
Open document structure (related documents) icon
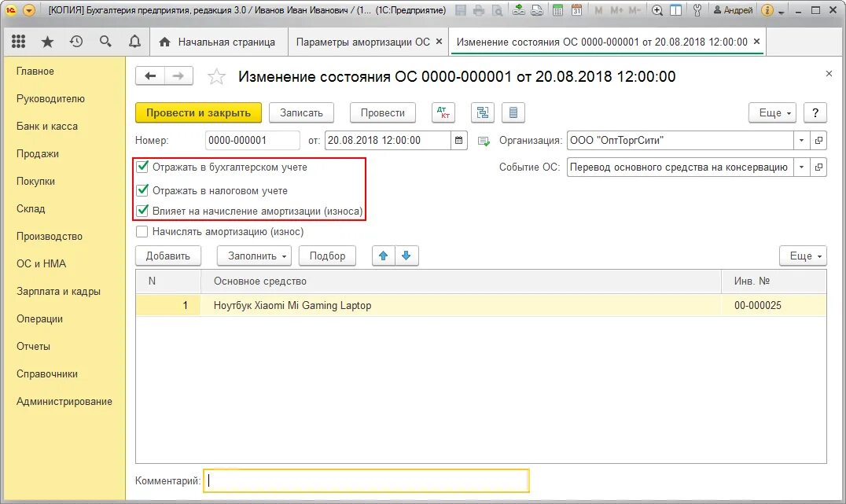click(482, 112)
